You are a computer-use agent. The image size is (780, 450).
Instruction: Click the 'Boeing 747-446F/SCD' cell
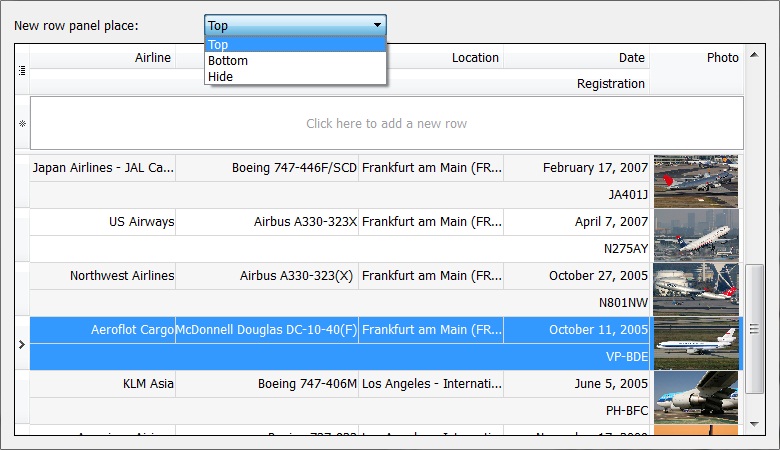point(267,168)
